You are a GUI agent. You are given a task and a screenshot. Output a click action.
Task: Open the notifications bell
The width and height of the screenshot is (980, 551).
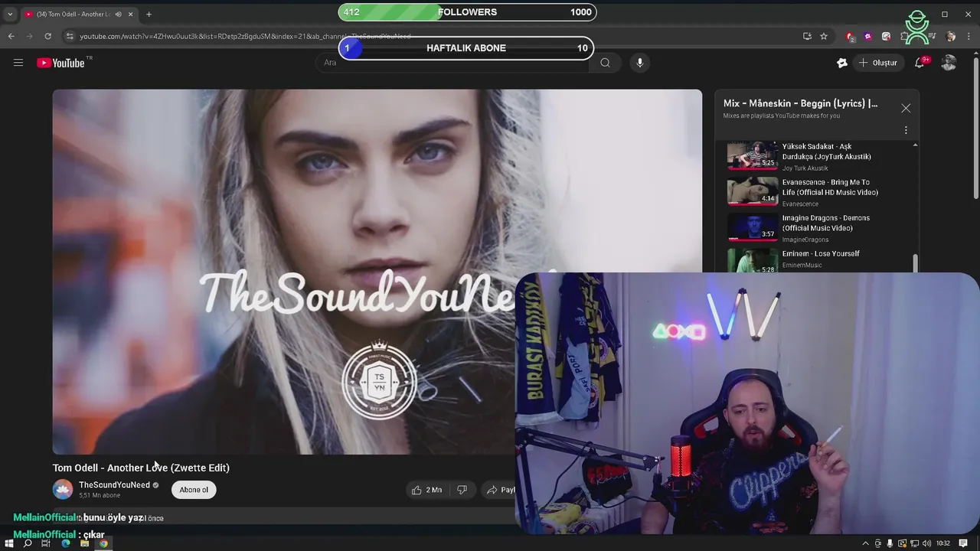click(x=920, y=63)
